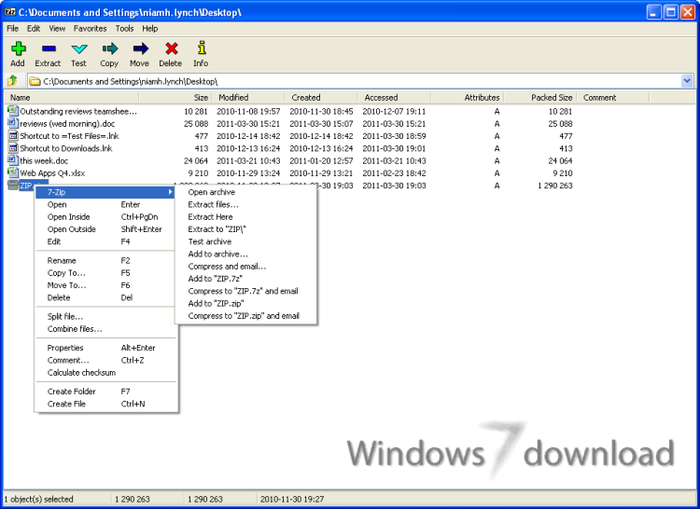Sort by the Created column header
The height and width of the screenshot is (509, 700).
[321, 97]
